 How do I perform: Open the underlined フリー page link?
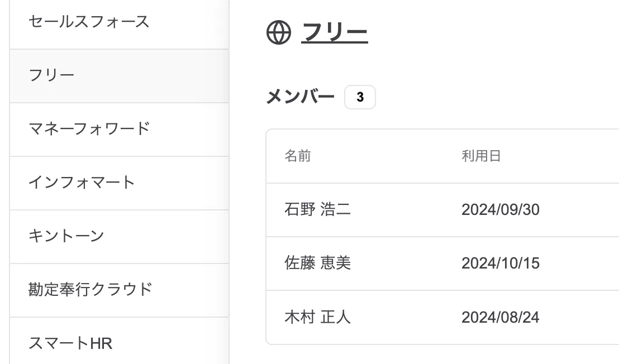[x=334, y=32]
